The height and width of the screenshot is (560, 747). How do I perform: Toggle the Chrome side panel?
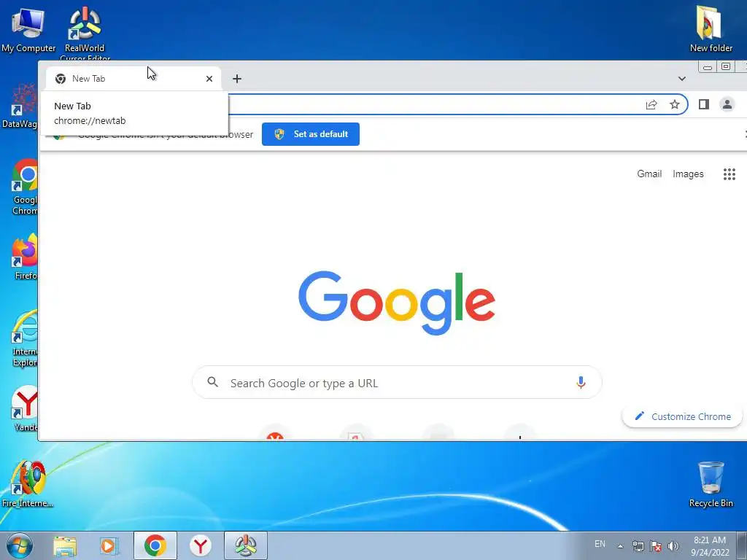pyautogui.click(x=704, y=104)
